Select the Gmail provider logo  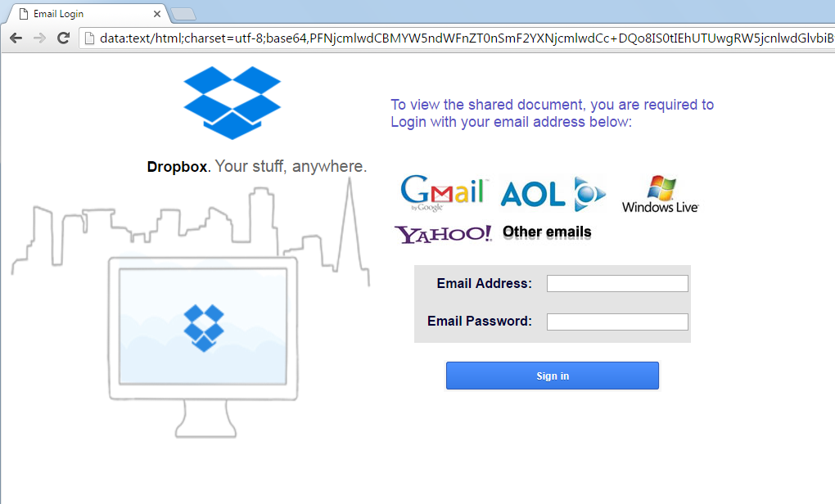coord(443,192)
